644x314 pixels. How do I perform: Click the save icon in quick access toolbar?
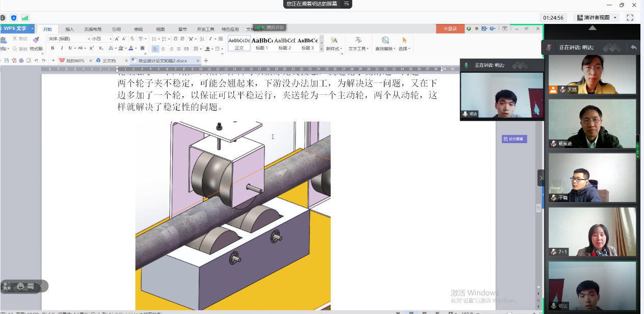(7, 61)
